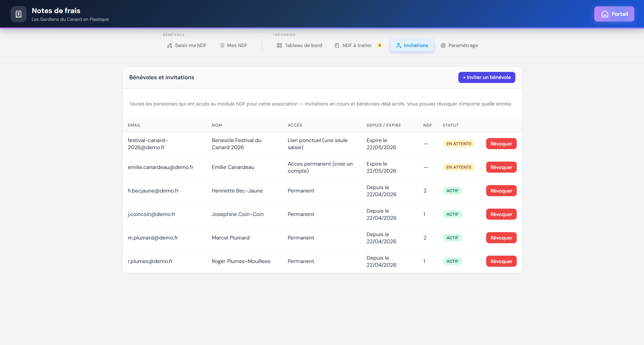644x345 pixels.
Task: Revoke the festival-canard-2026 invitation
Action: click(501, 144)
